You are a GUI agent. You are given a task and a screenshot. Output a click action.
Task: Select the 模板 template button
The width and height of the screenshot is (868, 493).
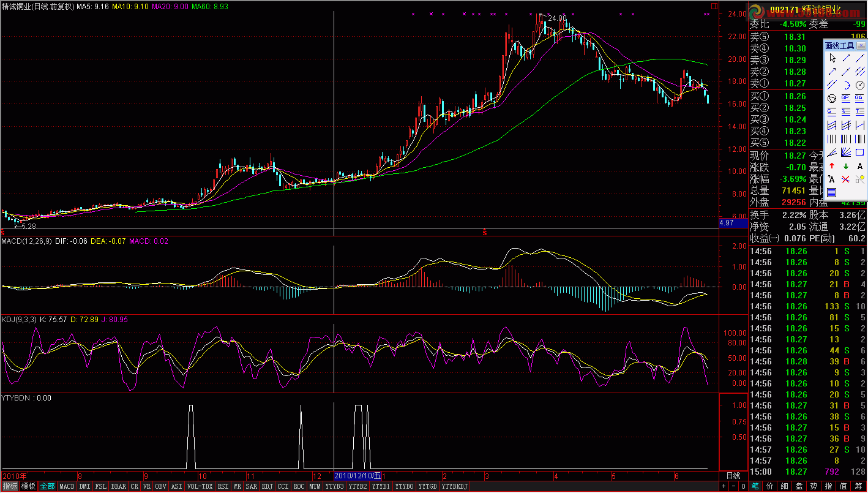click(28, 486)
